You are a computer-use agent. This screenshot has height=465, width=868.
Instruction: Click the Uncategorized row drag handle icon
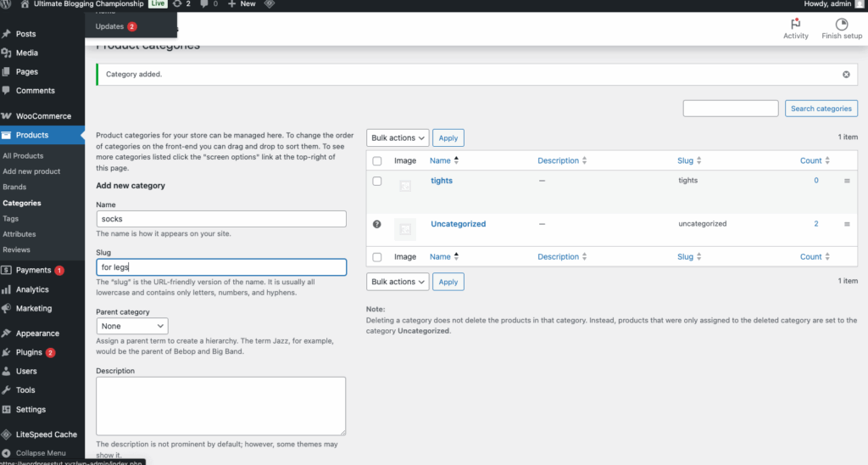pyautogui.click(x=847, y=224)
